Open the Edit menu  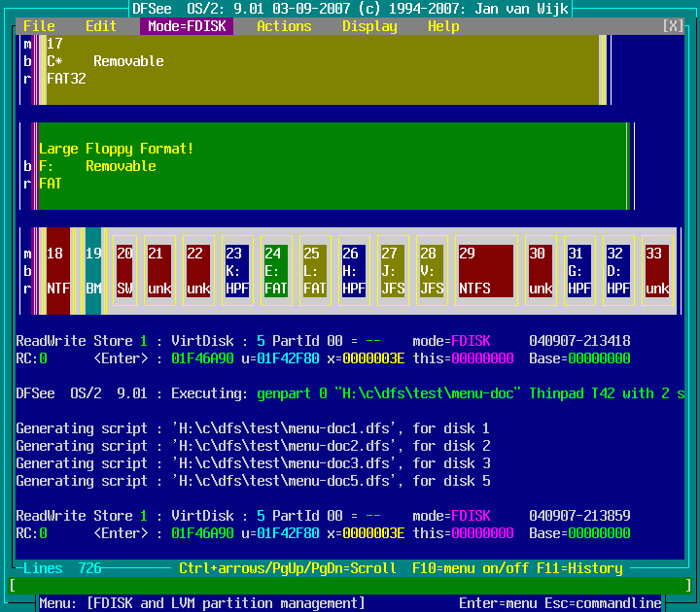coord(101,26)
